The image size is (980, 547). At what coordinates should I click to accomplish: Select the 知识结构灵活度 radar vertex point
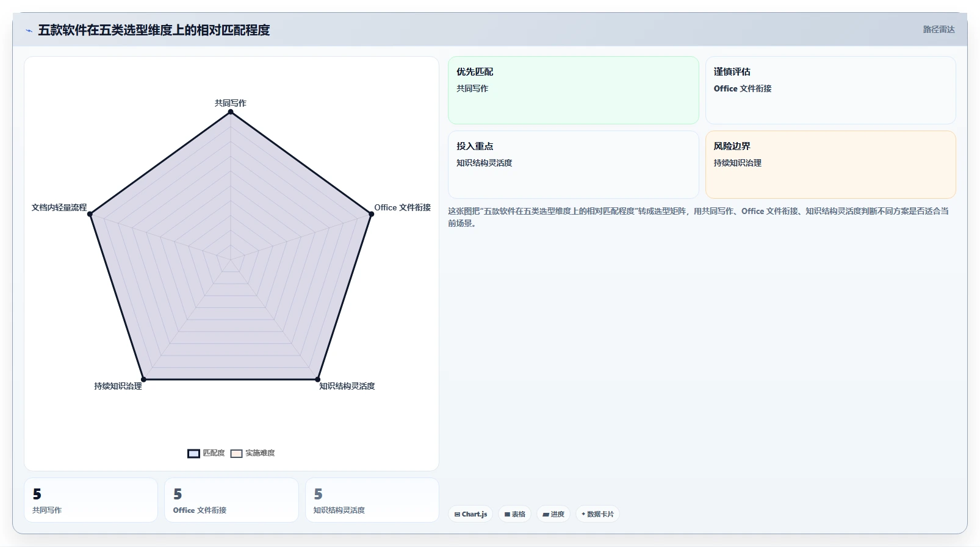(x=317, y=379)
